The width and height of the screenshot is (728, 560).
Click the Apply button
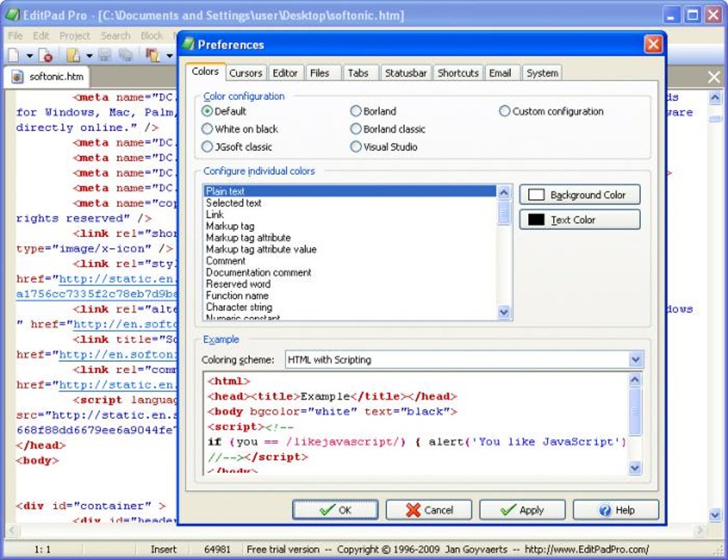[x=522, y=510]
